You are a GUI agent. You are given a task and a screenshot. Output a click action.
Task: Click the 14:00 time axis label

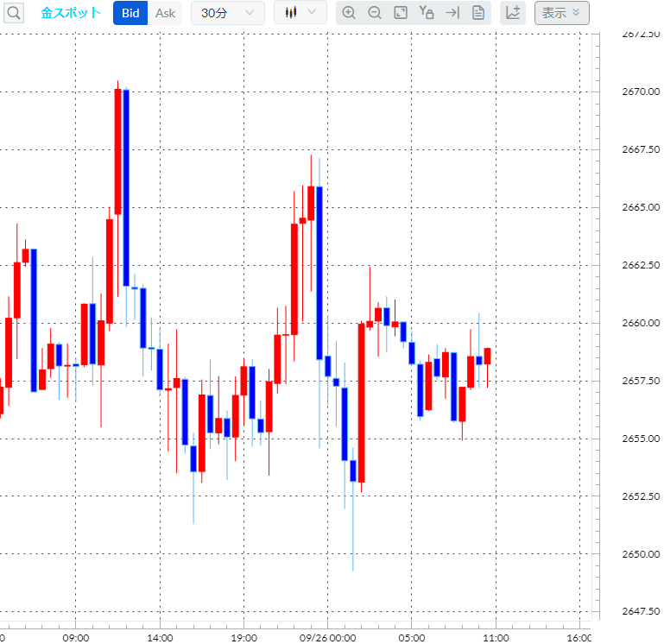(160, 638)
